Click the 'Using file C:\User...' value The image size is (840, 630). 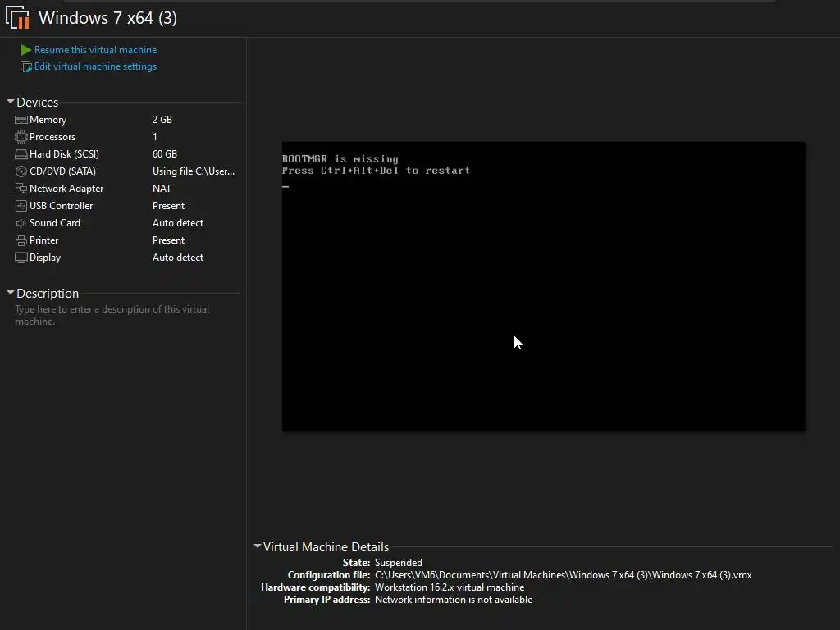[194, 171]
